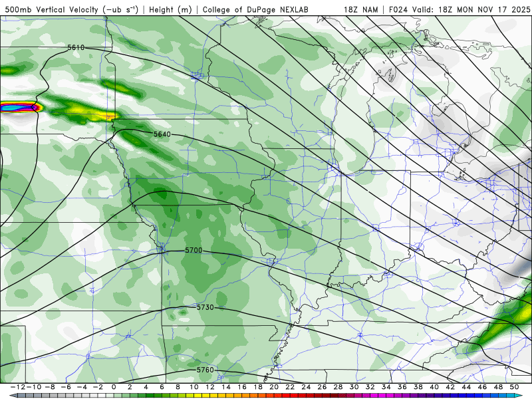Click the 34 color scale value

click(x=386, y=387)
